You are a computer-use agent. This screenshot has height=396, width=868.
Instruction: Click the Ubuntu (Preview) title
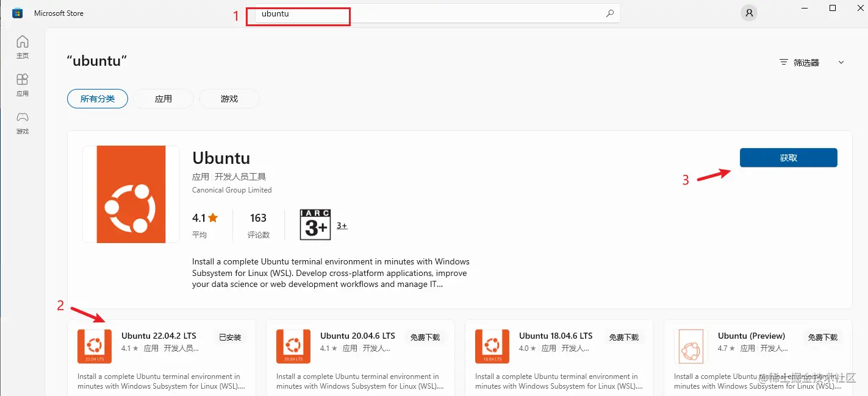(751, 336)
